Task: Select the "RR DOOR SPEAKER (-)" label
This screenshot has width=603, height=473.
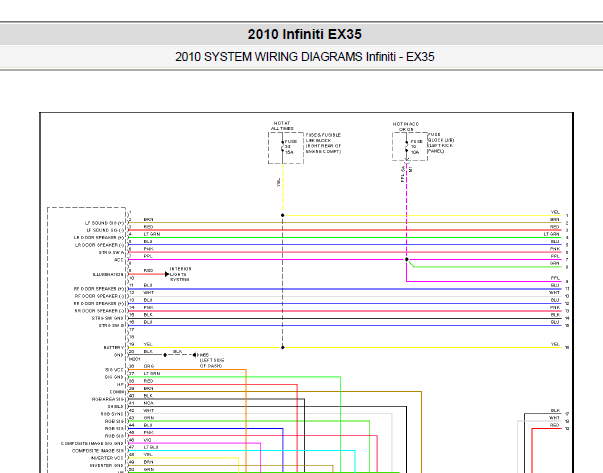Action: pos(99,311)
